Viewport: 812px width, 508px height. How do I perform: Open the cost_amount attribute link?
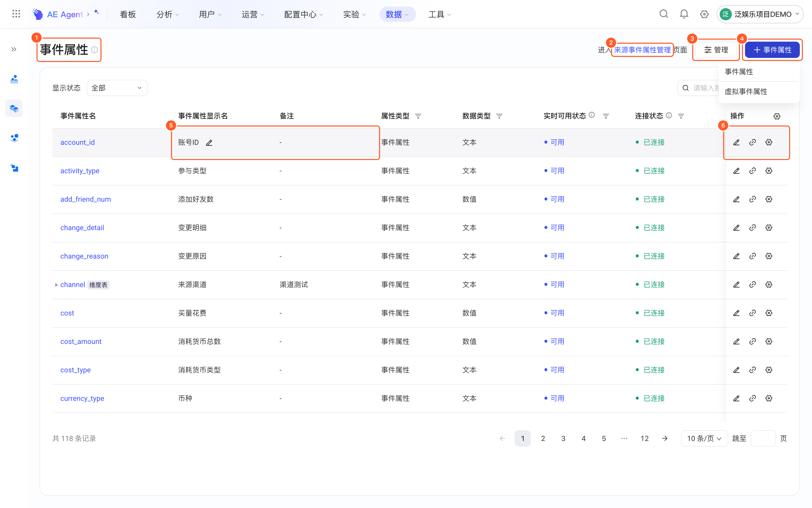coord(81,342)
